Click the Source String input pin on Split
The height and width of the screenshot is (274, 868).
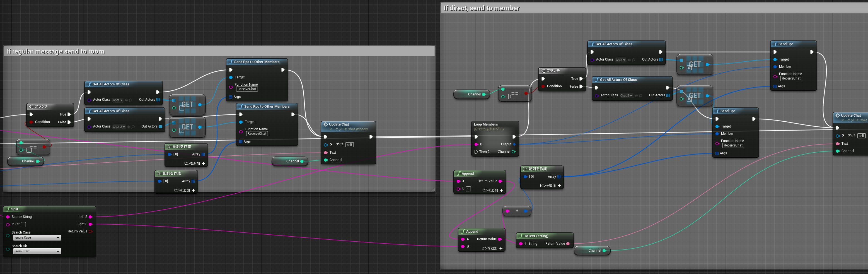tap(8, 217)
